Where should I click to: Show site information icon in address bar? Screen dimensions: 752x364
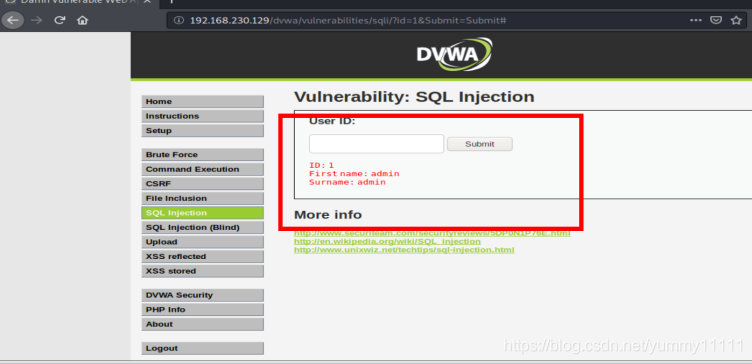178,20
